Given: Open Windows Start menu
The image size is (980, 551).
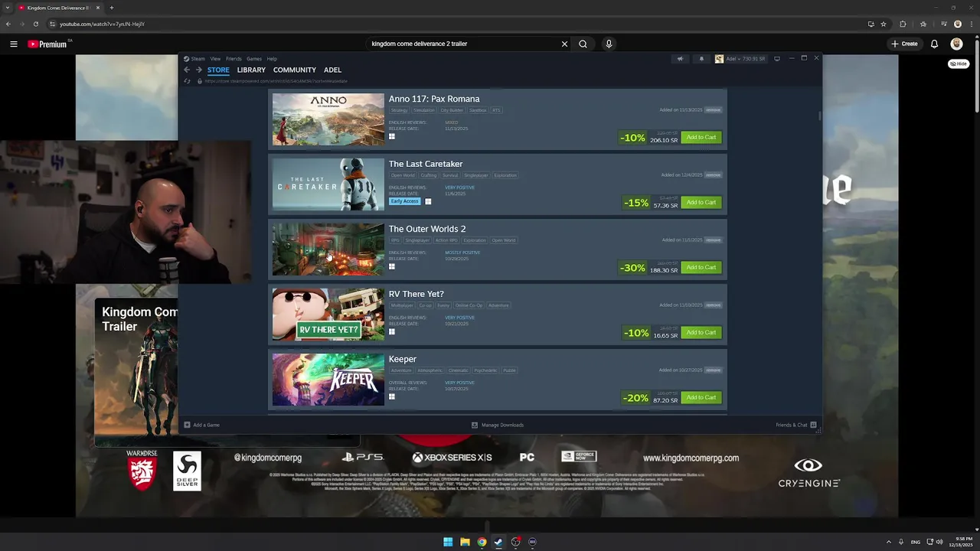Looking at the screenshot, I should [x=448, y=542].
